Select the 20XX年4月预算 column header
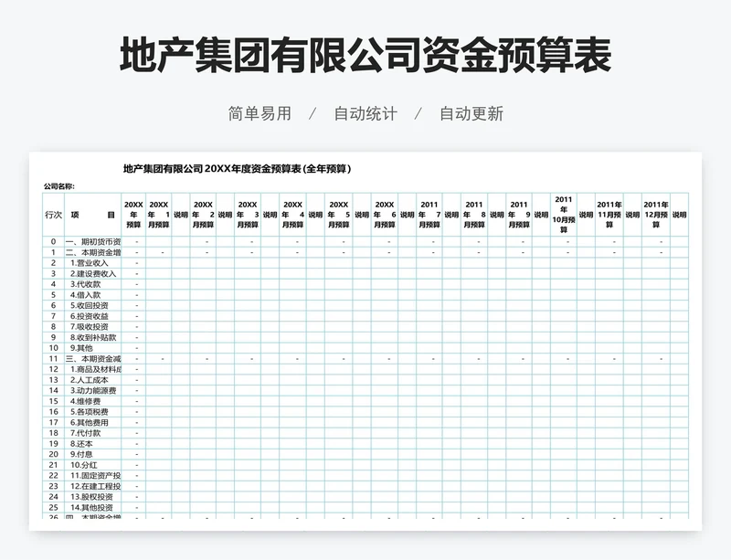The width and height of the screenshot is (731, 560). point(292,215)
